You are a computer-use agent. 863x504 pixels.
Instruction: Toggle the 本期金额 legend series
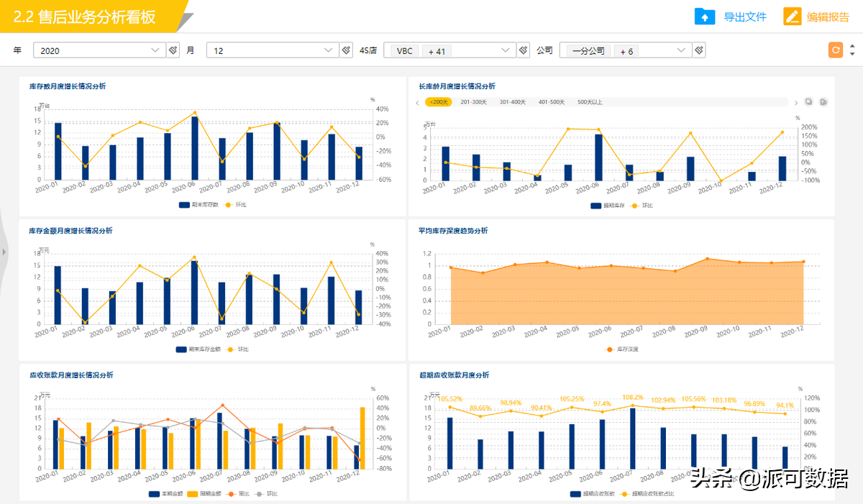[x=166, y=494]
